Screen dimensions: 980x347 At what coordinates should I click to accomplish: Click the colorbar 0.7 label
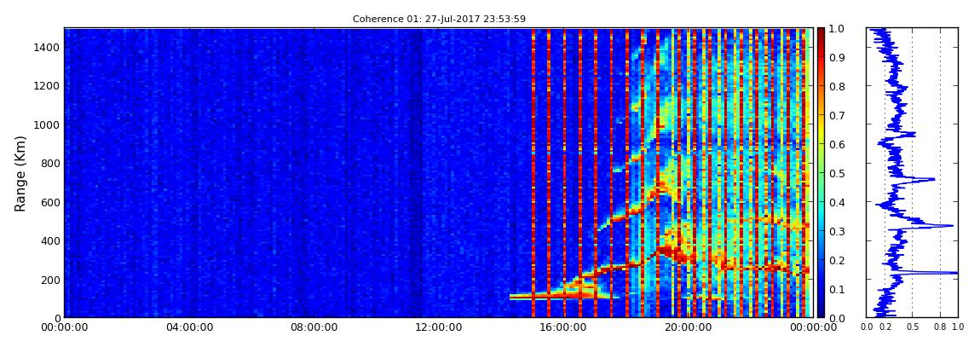click(837, 116)
